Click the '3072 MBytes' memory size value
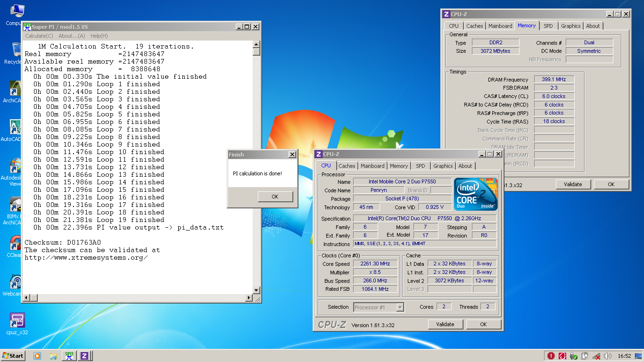 click(495, 51)
